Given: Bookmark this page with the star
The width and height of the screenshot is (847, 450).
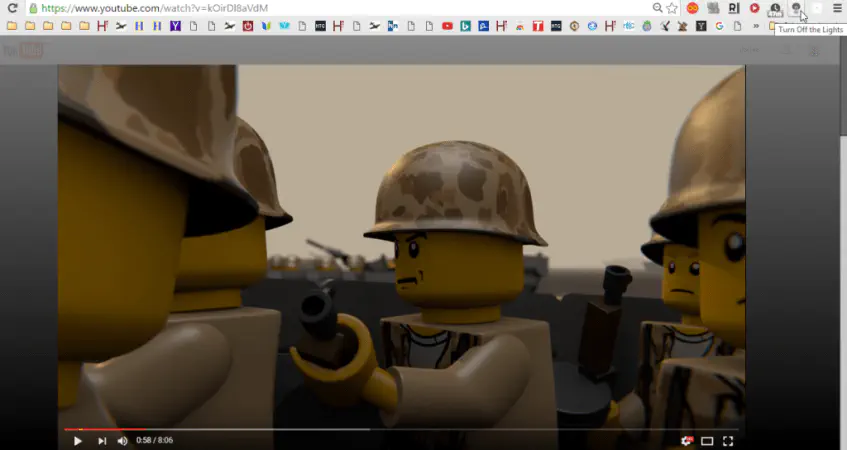Looking at the screenshot, I should click(x=672, y=8).
